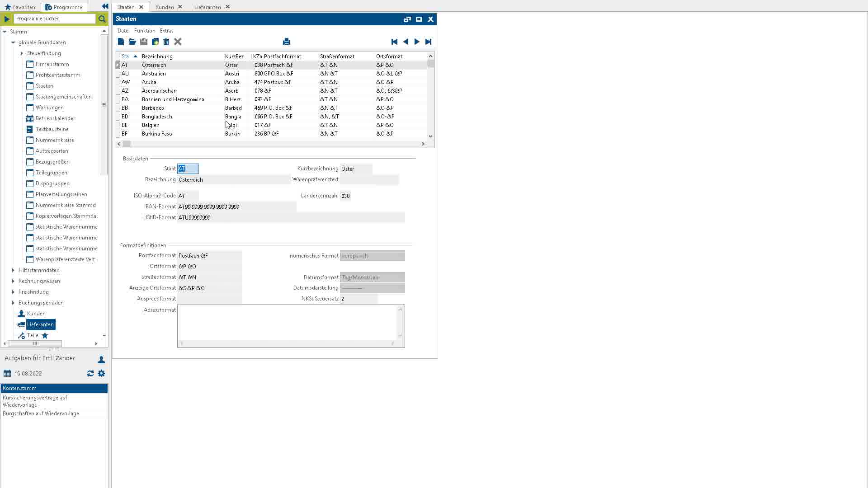This screenshot has width=868, height=488.
Task: Click the Open folder toolbar icon
Action: click(132, 42)
